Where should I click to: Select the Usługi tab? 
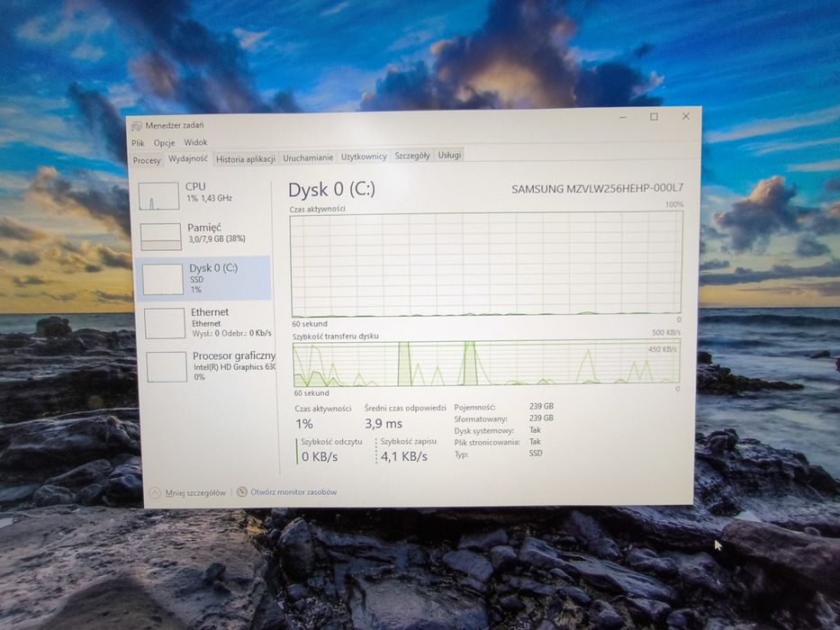tap(449, 156)
